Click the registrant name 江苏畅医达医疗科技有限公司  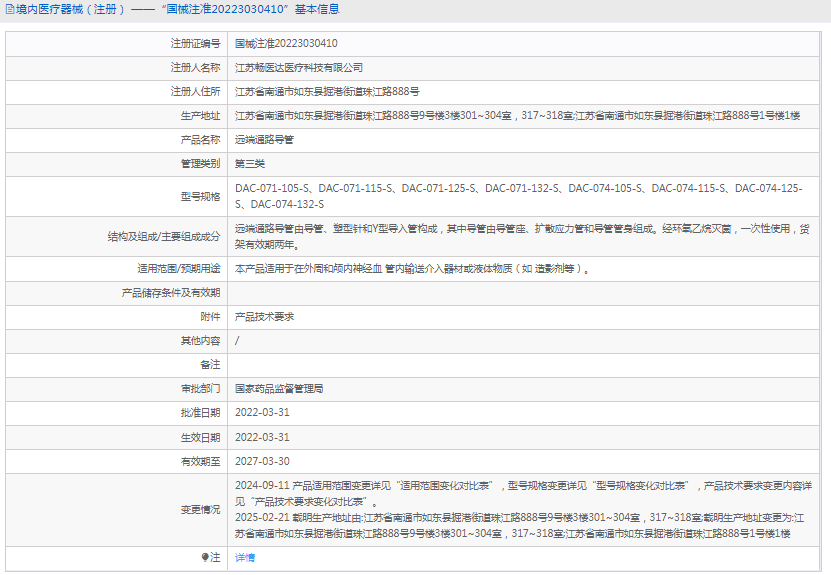(x=299, y=68)
